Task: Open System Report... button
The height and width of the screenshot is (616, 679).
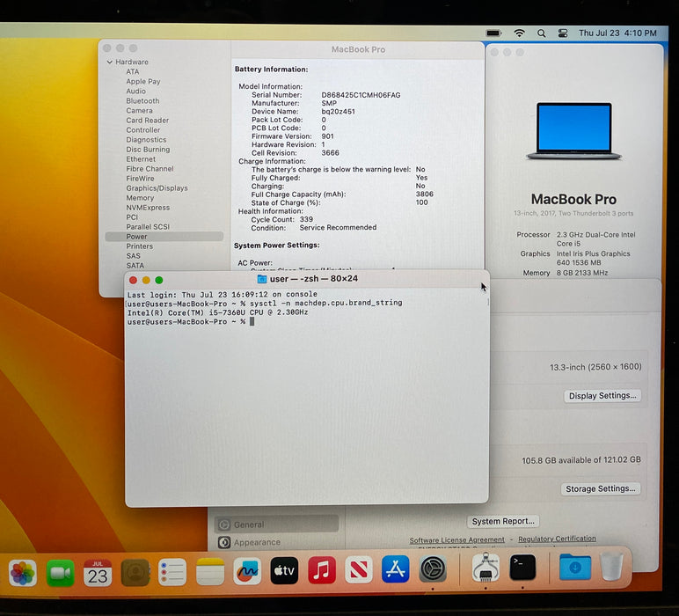Action: [503, 521]
